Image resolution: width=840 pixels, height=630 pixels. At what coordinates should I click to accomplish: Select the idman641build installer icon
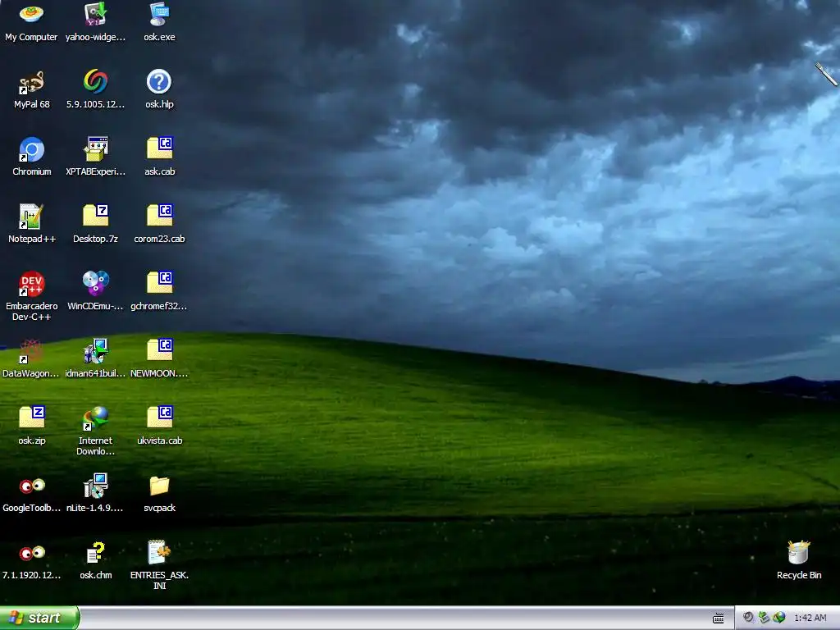[95, 351]
